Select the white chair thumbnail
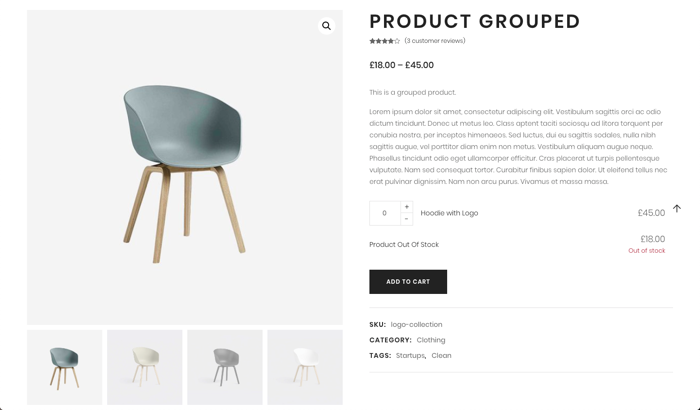 pos(305,368)
